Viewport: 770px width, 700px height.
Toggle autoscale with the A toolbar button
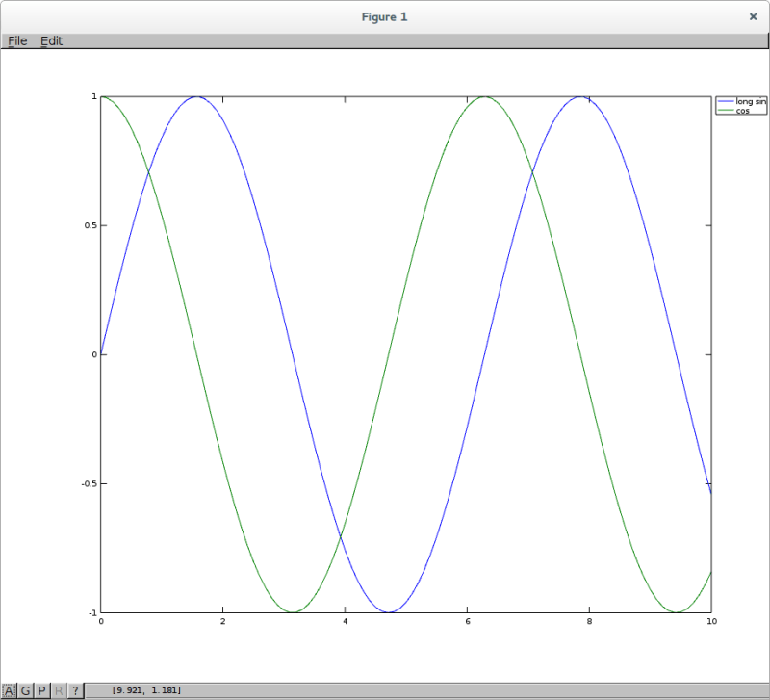click(x=10, y=689)
